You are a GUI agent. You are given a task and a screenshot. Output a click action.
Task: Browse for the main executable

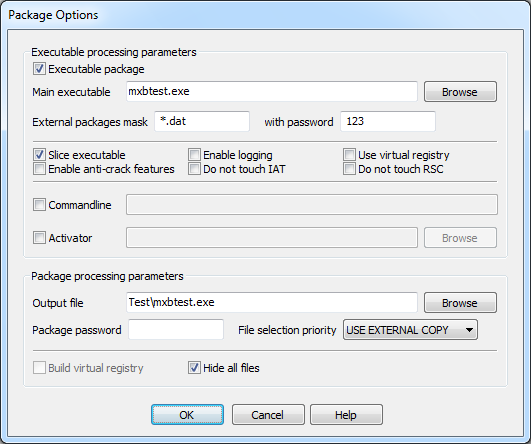pyautogui.click(x=460, y=92)
